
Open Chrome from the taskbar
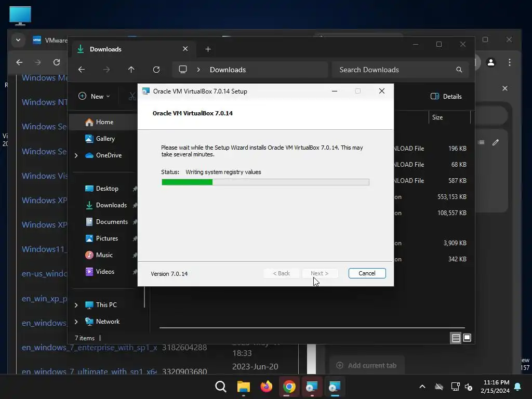coord(289,387)
